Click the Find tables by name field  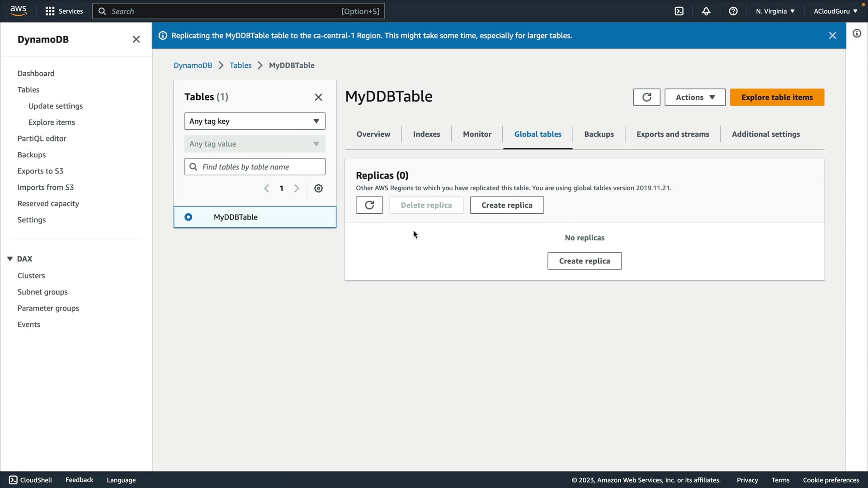tap(260, 167)
